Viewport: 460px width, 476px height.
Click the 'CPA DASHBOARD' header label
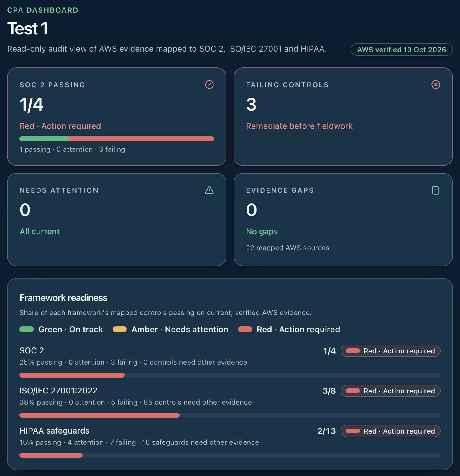43,10
